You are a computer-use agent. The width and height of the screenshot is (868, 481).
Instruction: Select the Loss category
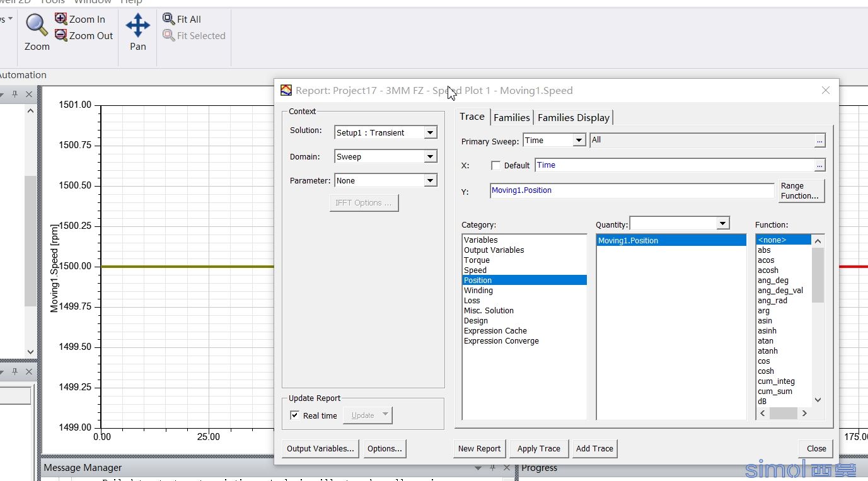(x=524, y=301)
